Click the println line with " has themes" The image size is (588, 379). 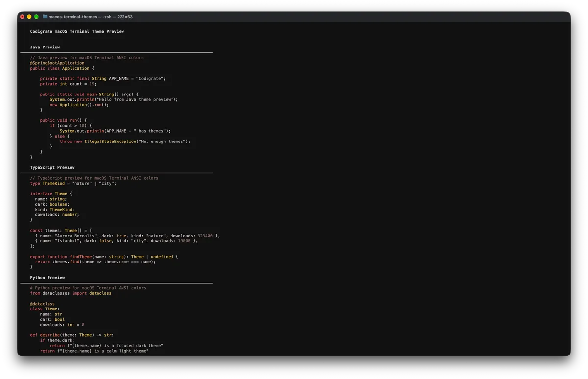[115, 131]
